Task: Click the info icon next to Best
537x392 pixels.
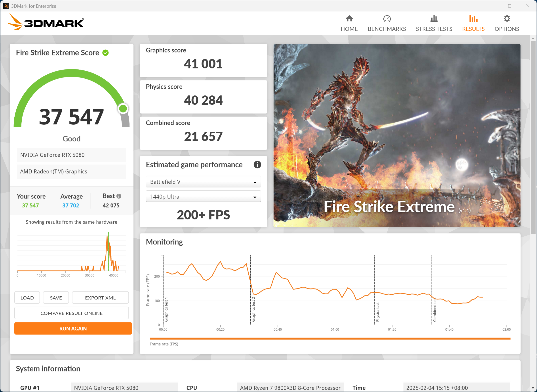Action: (x=119, y=196)
